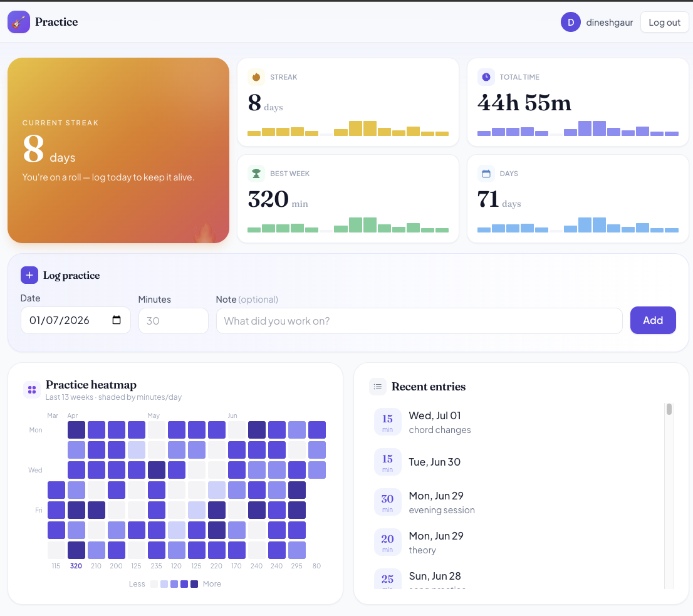This screenshot has height=616, width=693.
Task: Click the Recent entries scrollbar thumb
Action: [x=669, y=409]
